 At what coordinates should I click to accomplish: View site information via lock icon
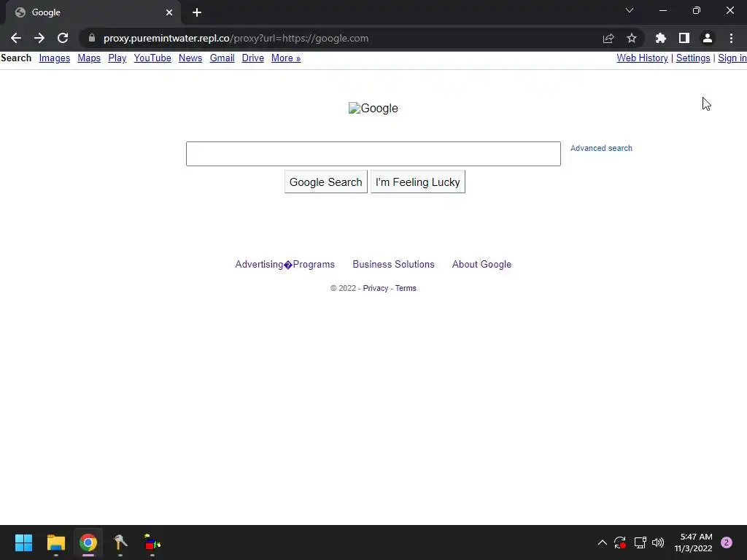click(91, 38)
